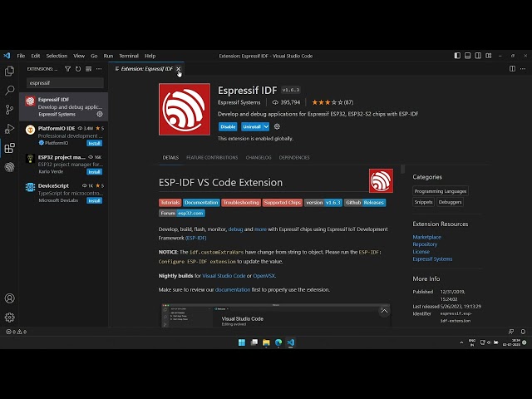
Task: Open the Espressif IDF list item gear
Action: [100, 114]
